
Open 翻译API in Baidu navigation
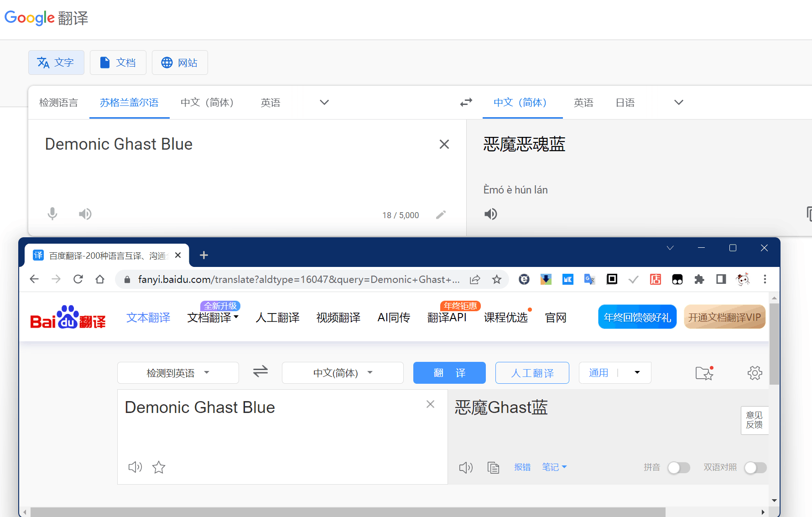click(x=447, y=318)
